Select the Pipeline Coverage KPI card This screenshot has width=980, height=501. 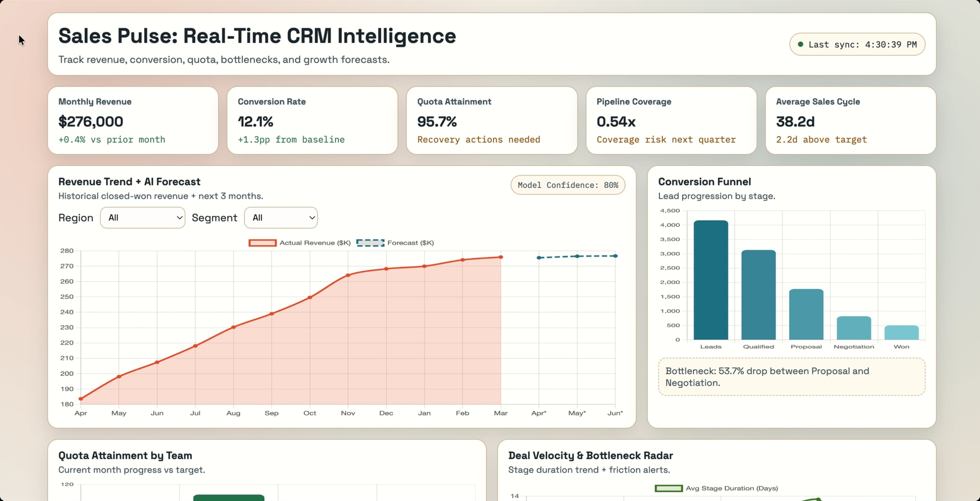671,120
